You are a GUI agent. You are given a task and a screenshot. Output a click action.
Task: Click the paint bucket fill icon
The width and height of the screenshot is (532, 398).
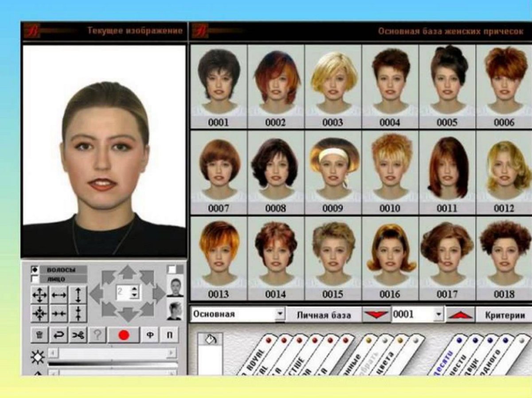210,339
